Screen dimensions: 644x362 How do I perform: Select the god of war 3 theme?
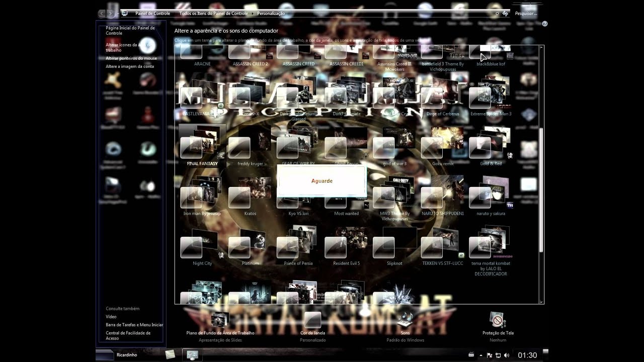(394, 145)
